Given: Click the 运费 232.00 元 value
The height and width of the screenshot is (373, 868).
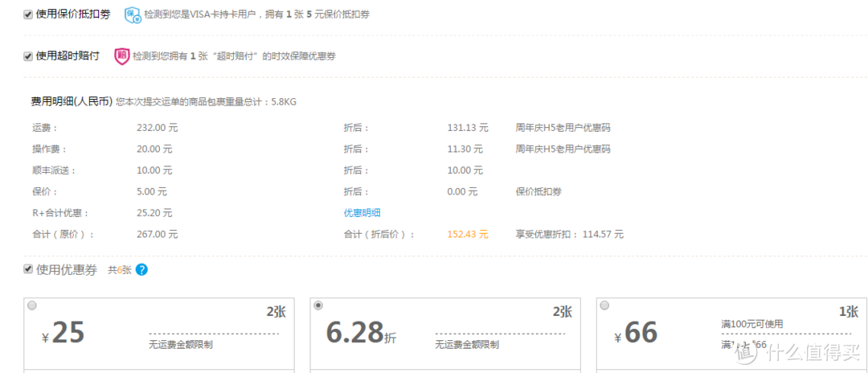Looking at the screenshot, I should [158, 128].
